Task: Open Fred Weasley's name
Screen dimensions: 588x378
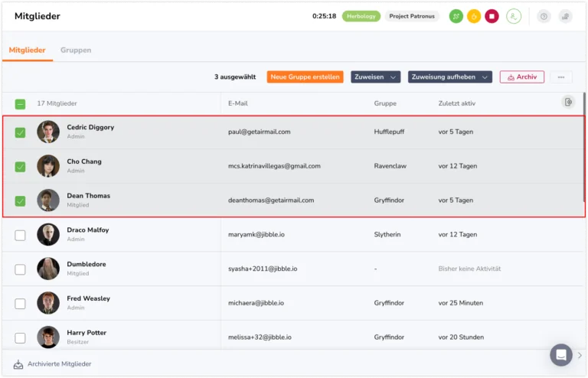Action: click(89, 298)
